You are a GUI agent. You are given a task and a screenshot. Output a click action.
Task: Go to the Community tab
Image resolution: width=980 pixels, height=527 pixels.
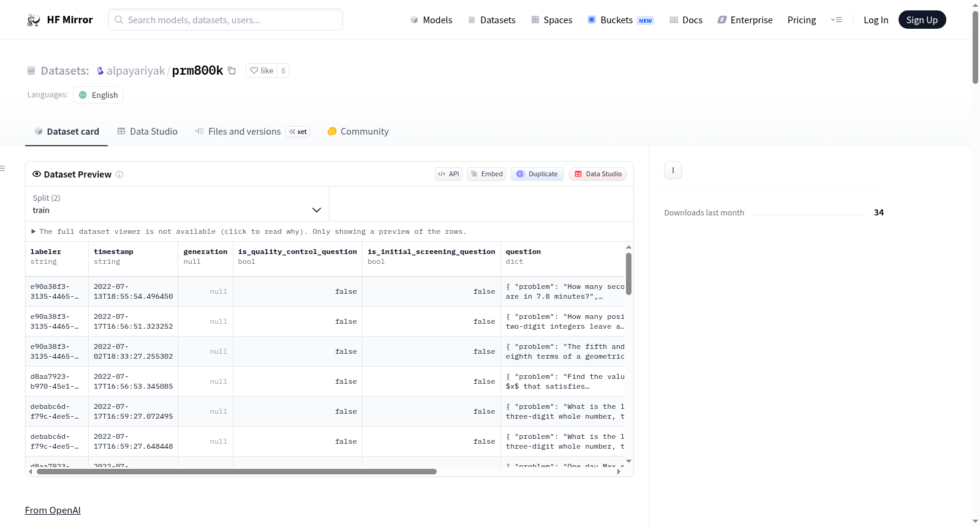[358, 132]
